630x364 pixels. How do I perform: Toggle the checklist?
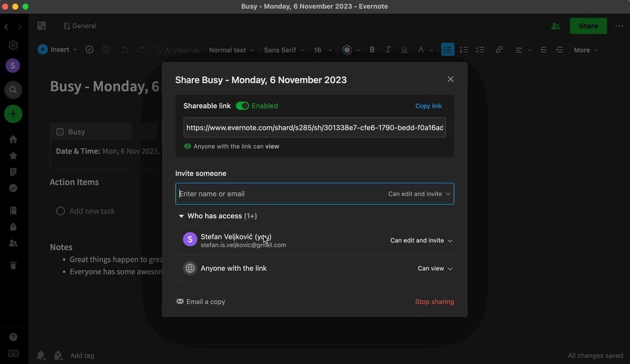480,50
